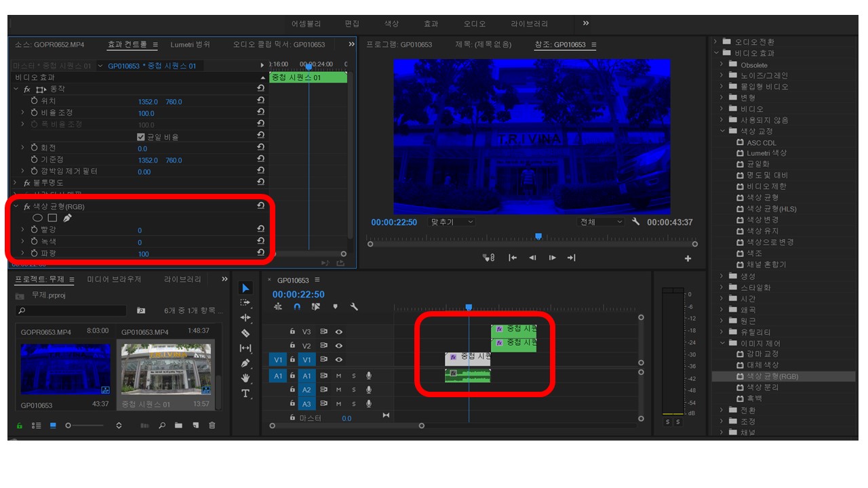Select the Ripple Edit tool
This screenshot has width=868, height=488.
pos(245,317)
